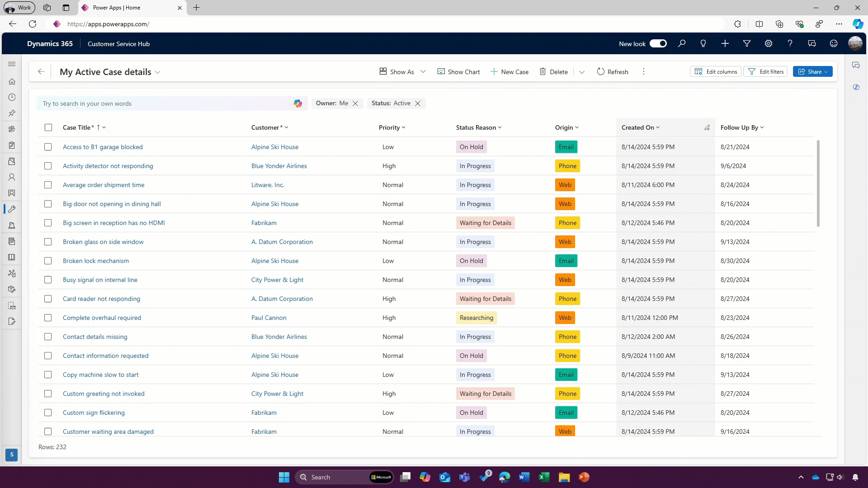The image size is (868, 488).
Task: Click the edit pencil in Created On header
Action: click(x=707, y=128)
